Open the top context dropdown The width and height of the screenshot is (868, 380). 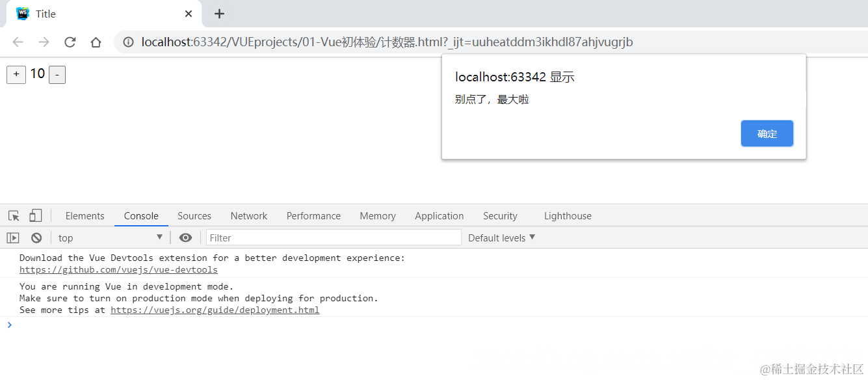click(x=111, y=238)
